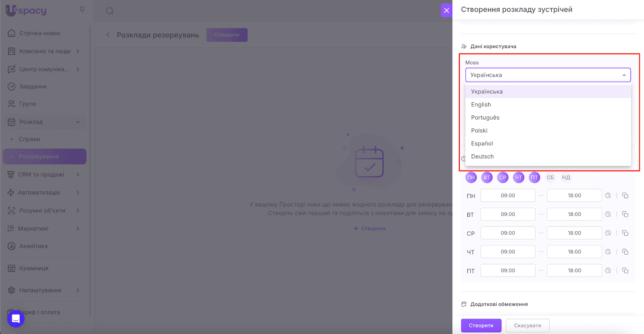Screen dimensions: 644x334
Task: Click the purple Створити button at panel bottom
Action: 481,326
